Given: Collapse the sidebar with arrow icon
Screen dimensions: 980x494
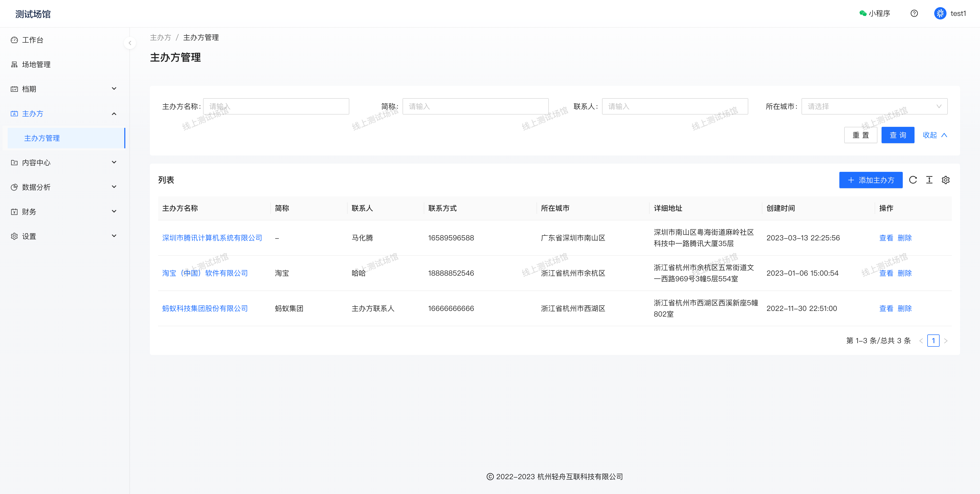Looking at the screenshot, I should (x=130, y=43).
